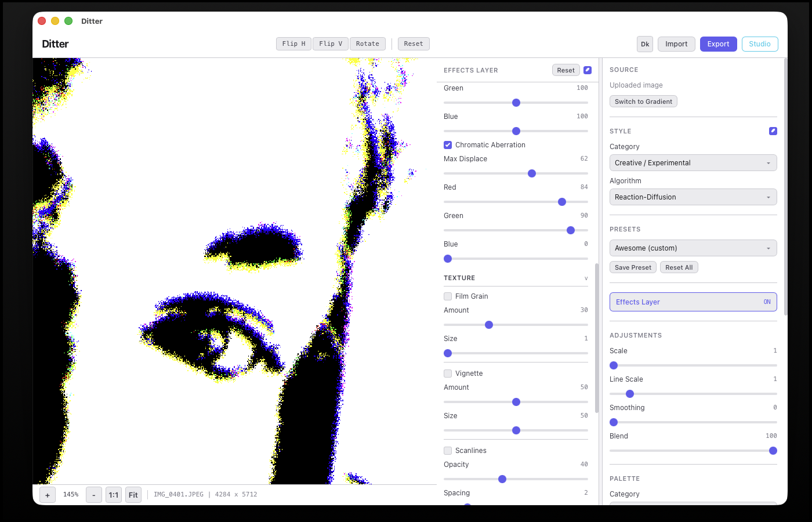Click the Max Displace slider handle
The height and width of the screenshot is (522, 812).
(532, 173)
